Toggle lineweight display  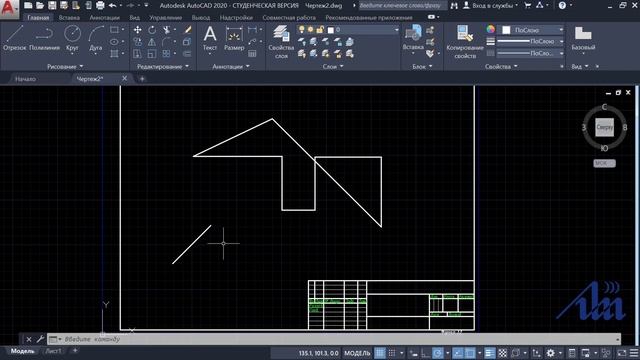point(490,353)
